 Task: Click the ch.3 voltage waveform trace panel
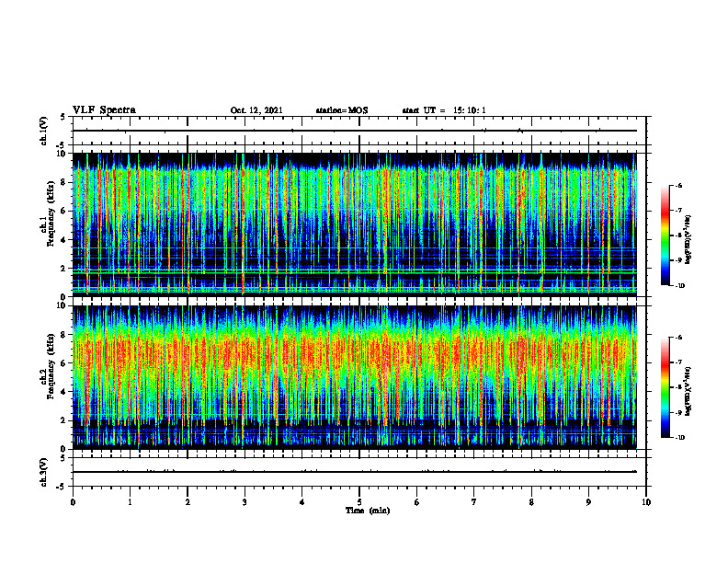tap(359, 472)
